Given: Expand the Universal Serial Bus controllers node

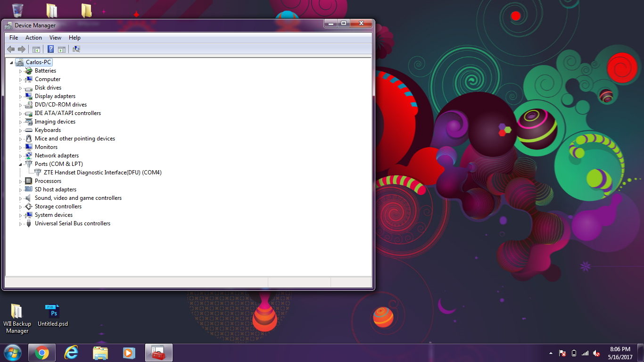Looking at the screenshot, I should (x=20, y=224).
